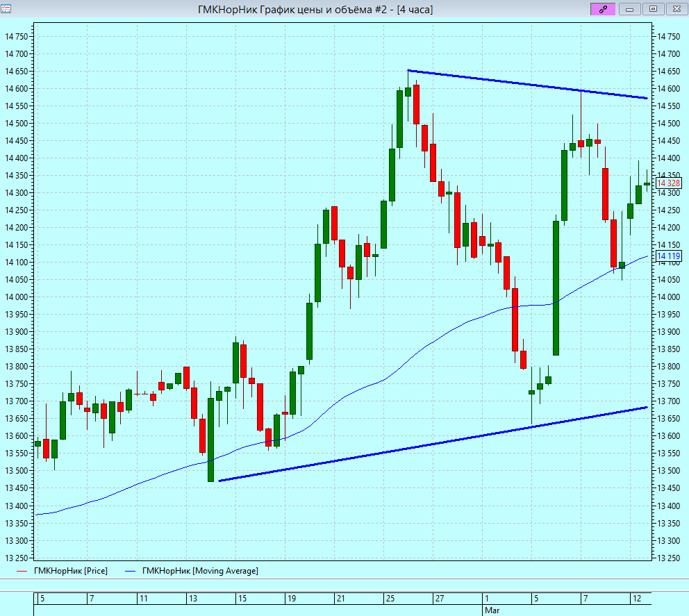Click date label 7 near timeline start
This screenshot has width=689, height=616.
tap(92, 598)
